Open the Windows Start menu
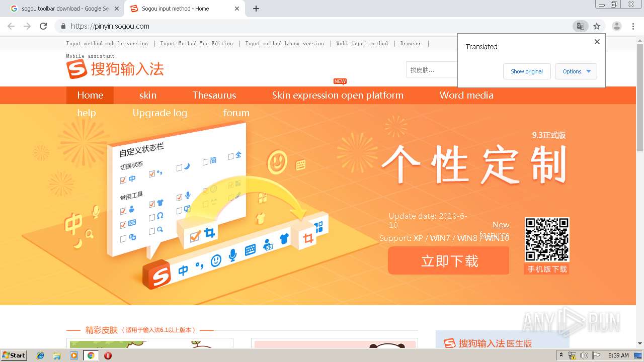Viewport: 644px width, 362px height. [x=14, y=355]
